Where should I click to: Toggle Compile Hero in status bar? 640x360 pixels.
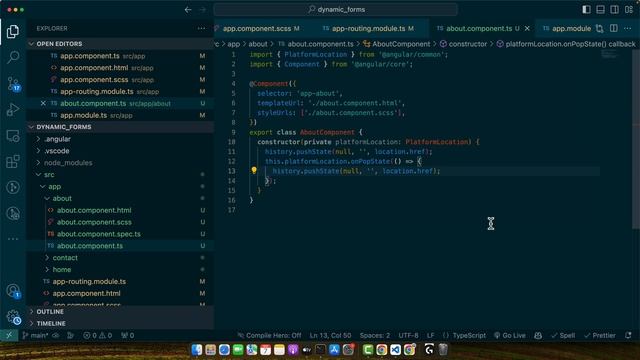(x=269, y=336)
